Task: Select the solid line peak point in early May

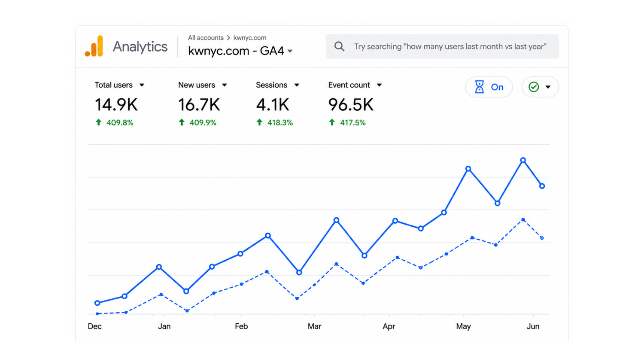Action: point(468,169)
